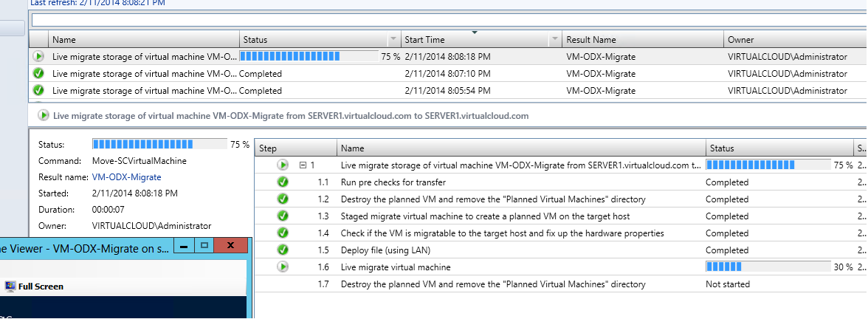Image resolution: width=868 pixels, height=319 pixels.
Task: Click Name column header in step details grid
Action: tap(521, 148)
